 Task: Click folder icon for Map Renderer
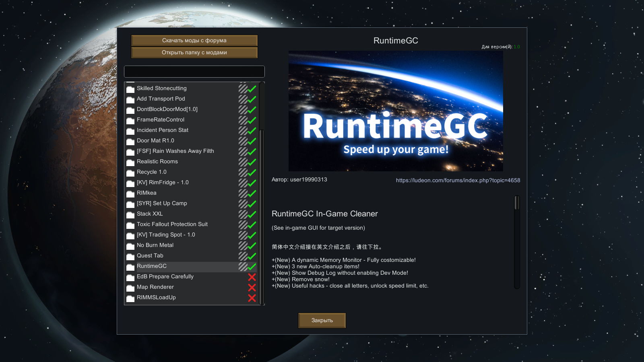[130, 288]
